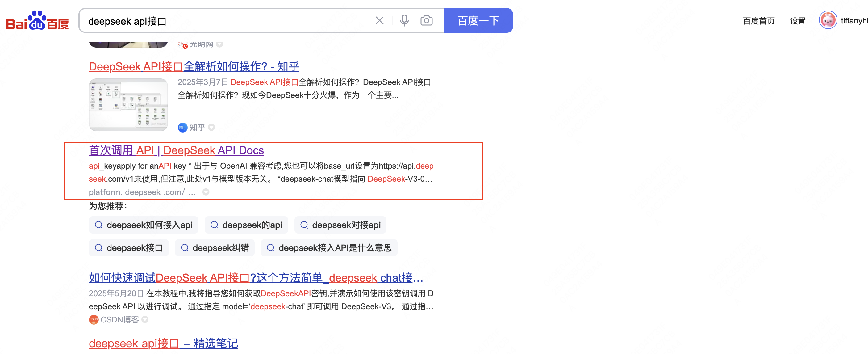Select the suggestion deepseek如何接入api
Viewport: 868px width, 354px height.
point(144,225)
